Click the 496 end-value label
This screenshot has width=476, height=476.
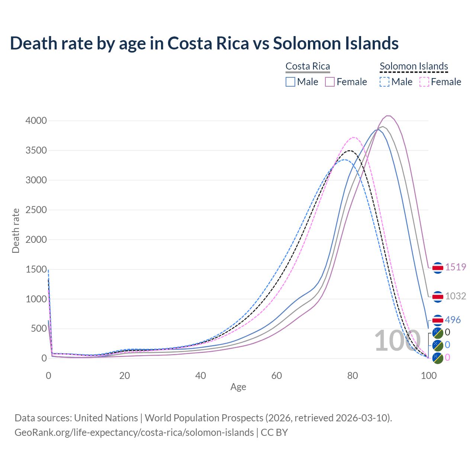453,320
